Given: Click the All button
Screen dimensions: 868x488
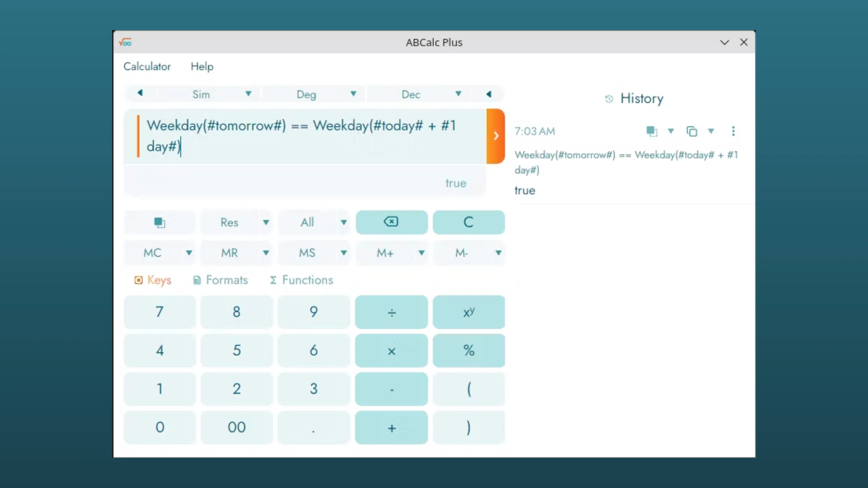Looking at the screenshot, I should pos(307,222).
